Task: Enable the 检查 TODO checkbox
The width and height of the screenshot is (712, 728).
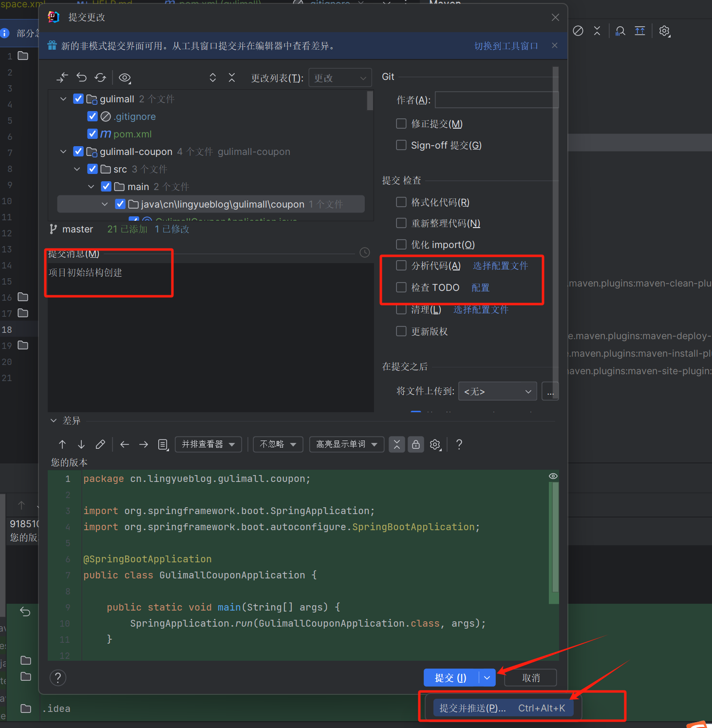Action: (401, 287)
